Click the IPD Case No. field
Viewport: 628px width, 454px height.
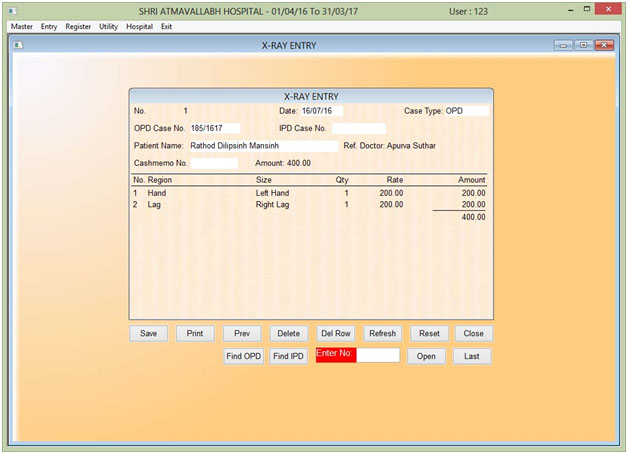point(358,129)
